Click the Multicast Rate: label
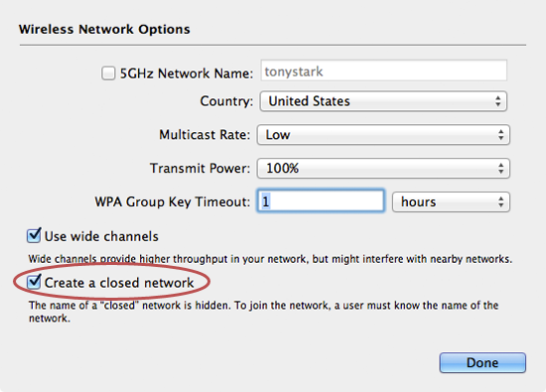Screen dimensions: 546x392 tap(205, 135)
